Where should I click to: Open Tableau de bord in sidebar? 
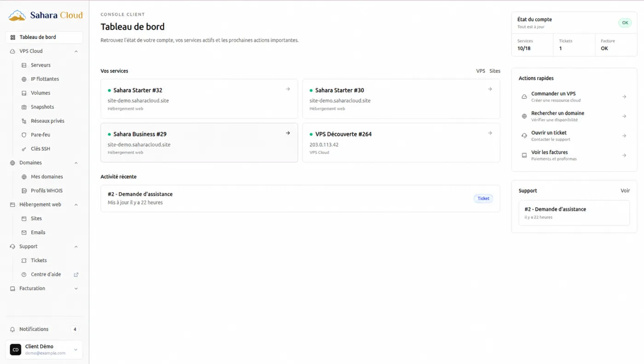tap(44, 37)
